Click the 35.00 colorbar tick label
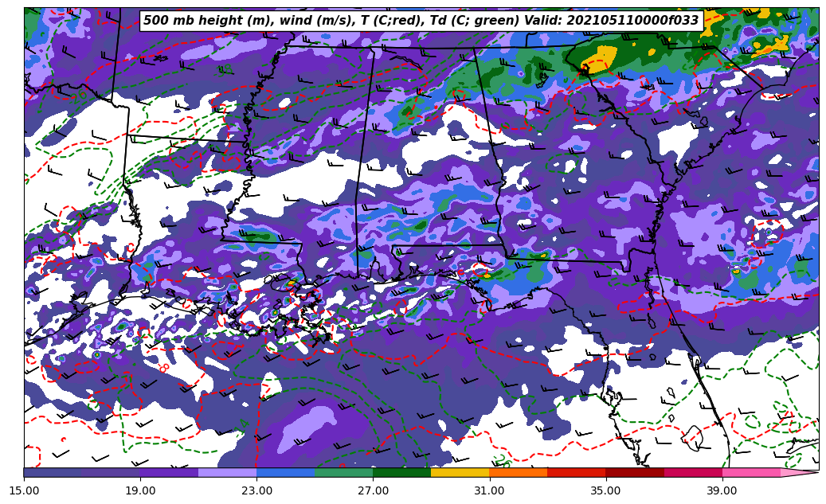 coord(605,490)
